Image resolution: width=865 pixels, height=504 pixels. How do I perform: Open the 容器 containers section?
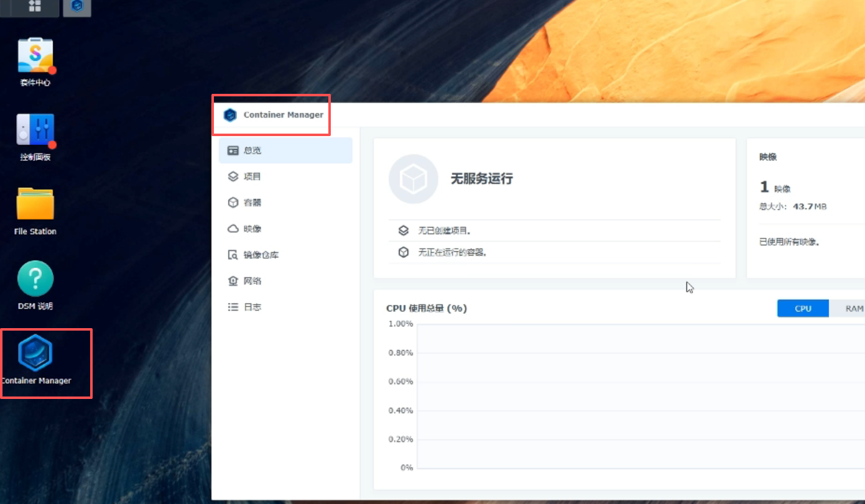tap(251, 202)
